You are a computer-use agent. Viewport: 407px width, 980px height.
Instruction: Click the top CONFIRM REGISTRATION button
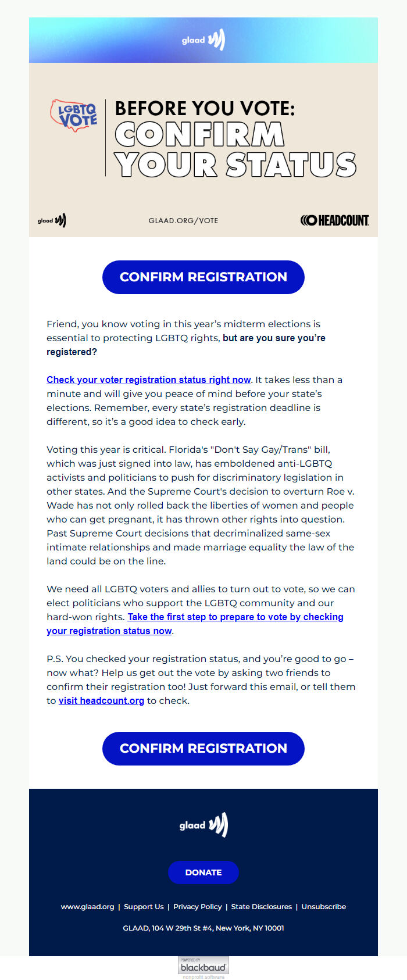pyautogui.click(x=203, y=277)
